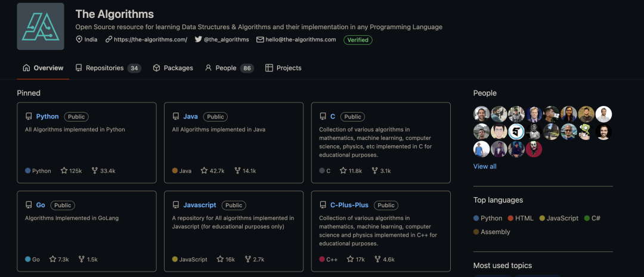
Task: Click the star icon on C-Plus-Plus repo
Action: (x=351, y=259)
